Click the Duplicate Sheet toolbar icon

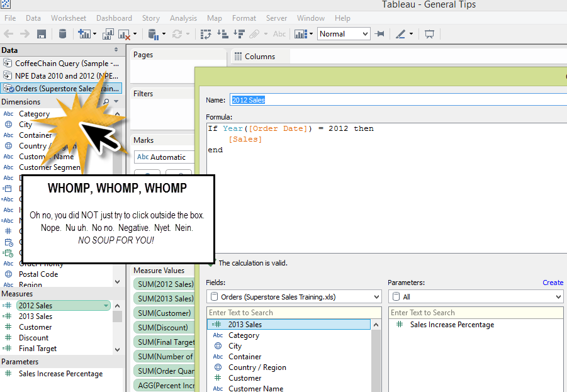click(x=108, y=34)
